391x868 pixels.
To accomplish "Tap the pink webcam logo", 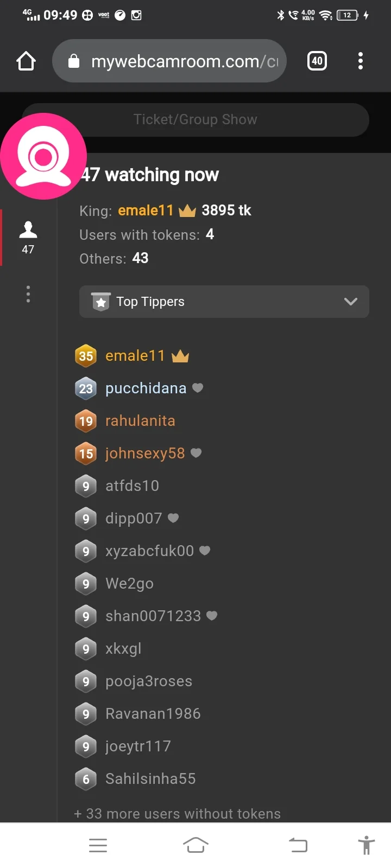I will pyautogui.click(x=43, y=156).
